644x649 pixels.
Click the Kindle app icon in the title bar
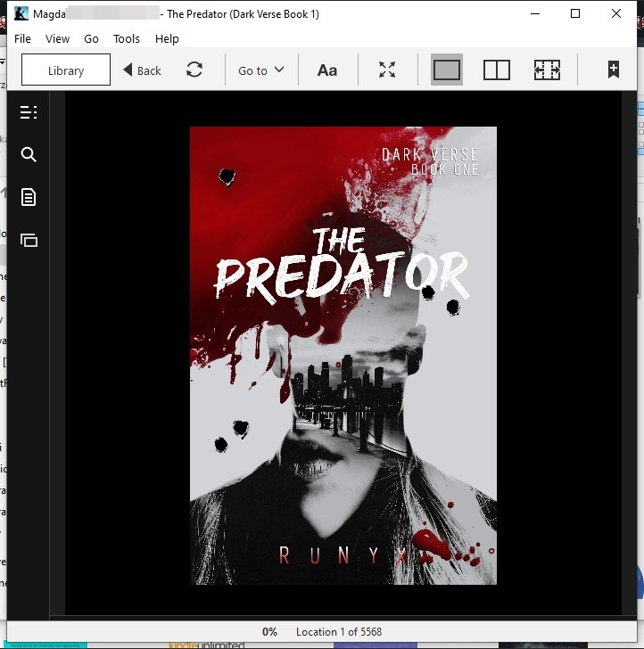(21, 13)
